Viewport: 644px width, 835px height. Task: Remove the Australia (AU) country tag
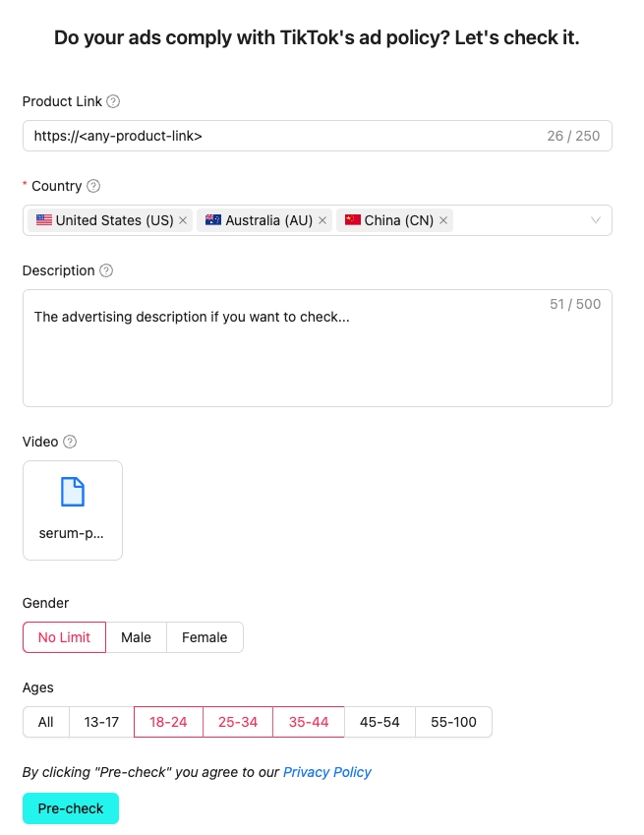(322, 221)
